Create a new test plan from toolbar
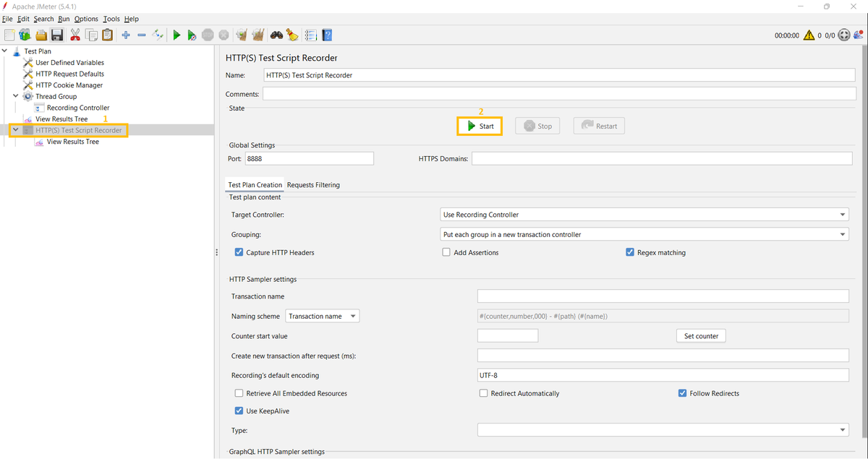Viewport: 868px width, 459px height. 9,35
